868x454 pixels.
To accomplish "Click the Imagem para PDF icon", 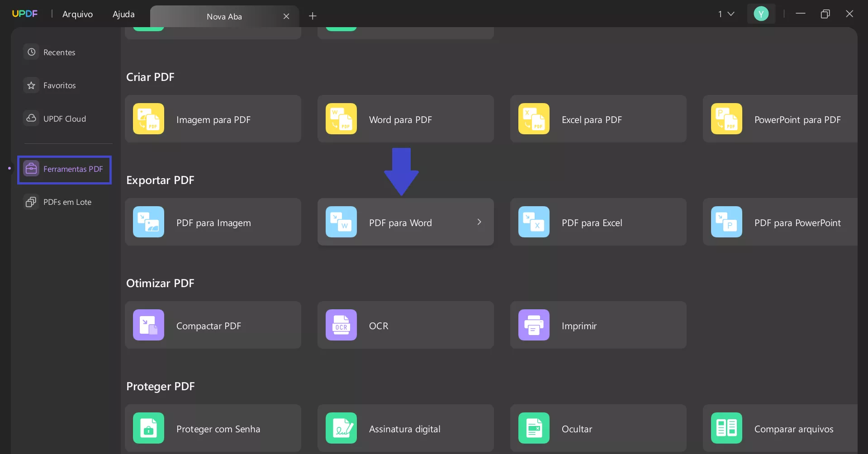I will click(148, 119).
